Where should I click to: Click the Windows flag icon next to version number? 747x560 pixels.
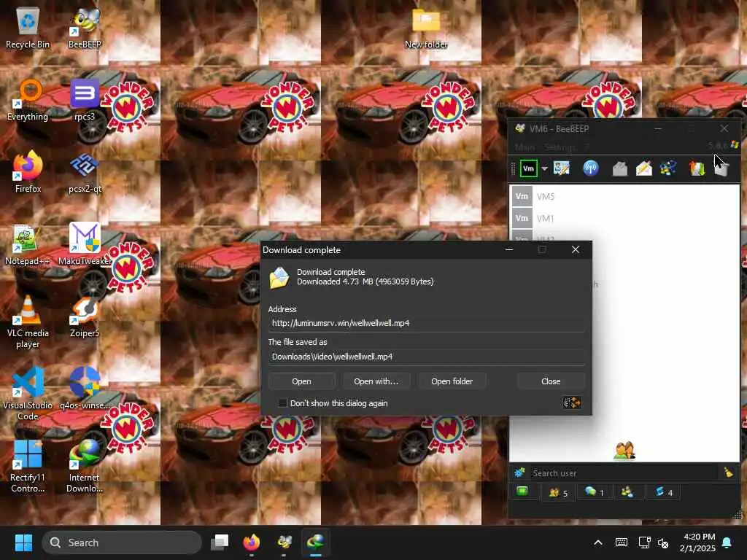point(734,145)
